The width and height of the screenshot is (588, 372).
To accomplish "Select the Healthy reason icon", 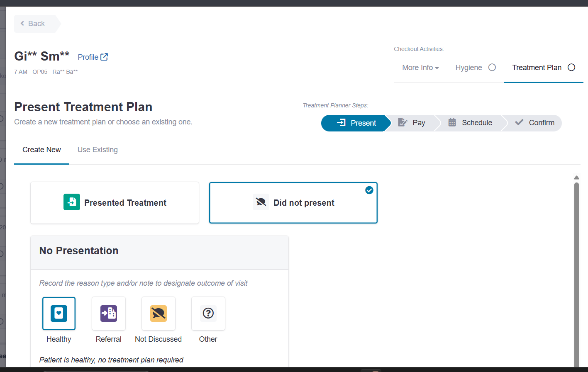I will pos(59,314).
